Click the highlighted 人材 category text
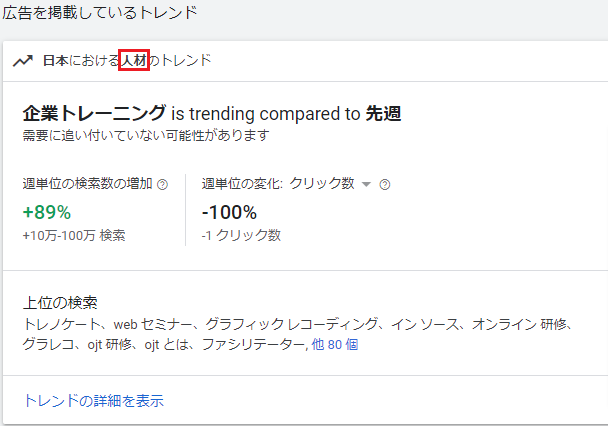 coord(134,60)
